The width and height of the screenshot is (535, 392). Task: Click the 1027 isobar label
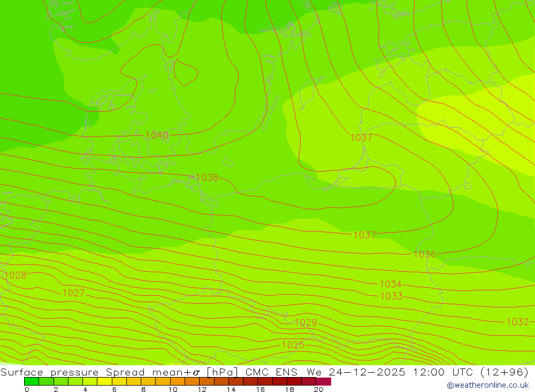point(73,293)
